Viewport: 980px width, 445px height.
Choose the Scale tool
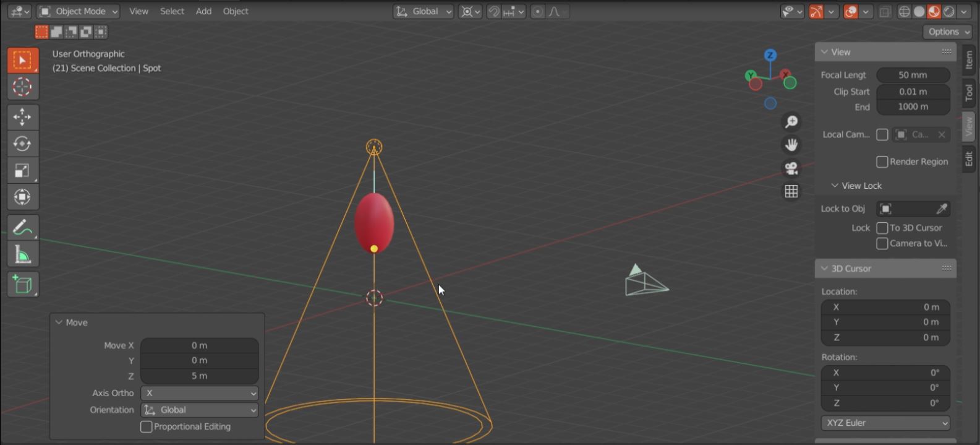pyautogui.click(x=22, y=171)
